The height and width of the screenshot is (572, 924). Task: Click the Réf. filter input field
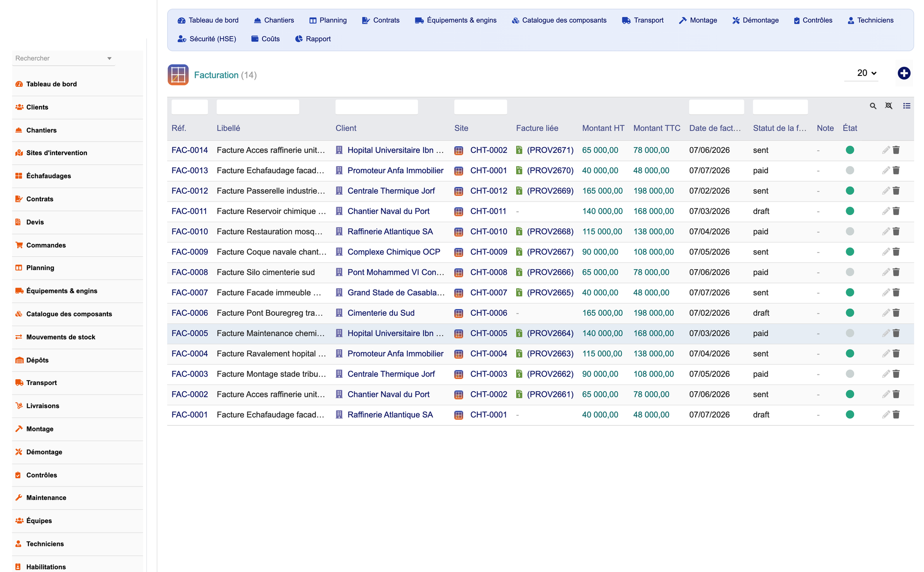189,107
